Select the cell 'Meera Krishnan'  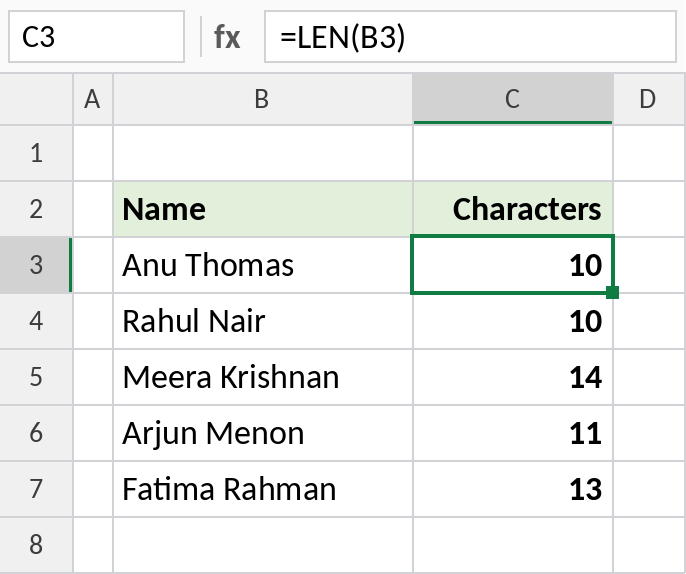pyautogui.click(x=262, y=377)
